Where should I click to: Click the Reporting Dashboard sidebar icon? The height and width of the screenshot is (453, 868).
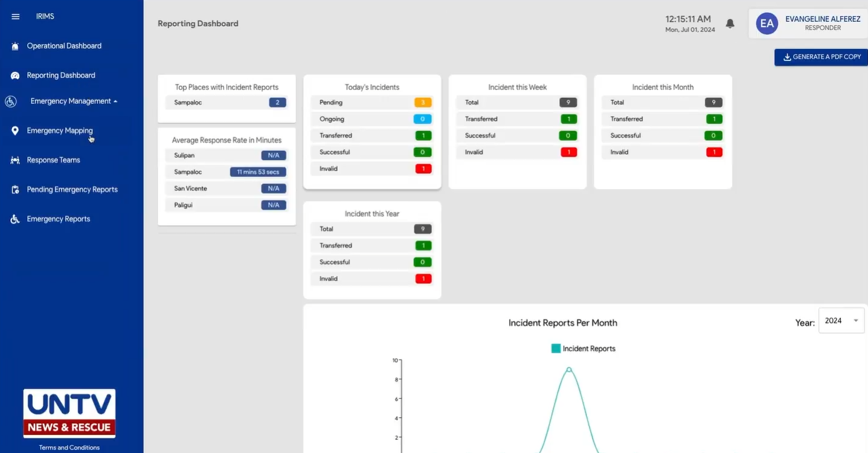point(14,75)
